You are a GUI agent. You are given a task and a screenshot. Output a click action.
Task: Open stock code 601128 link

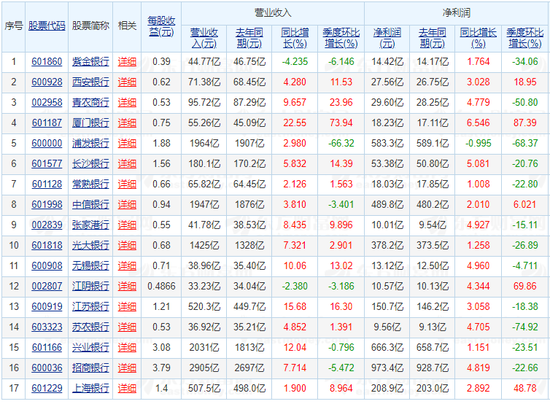tap(47, 184)
